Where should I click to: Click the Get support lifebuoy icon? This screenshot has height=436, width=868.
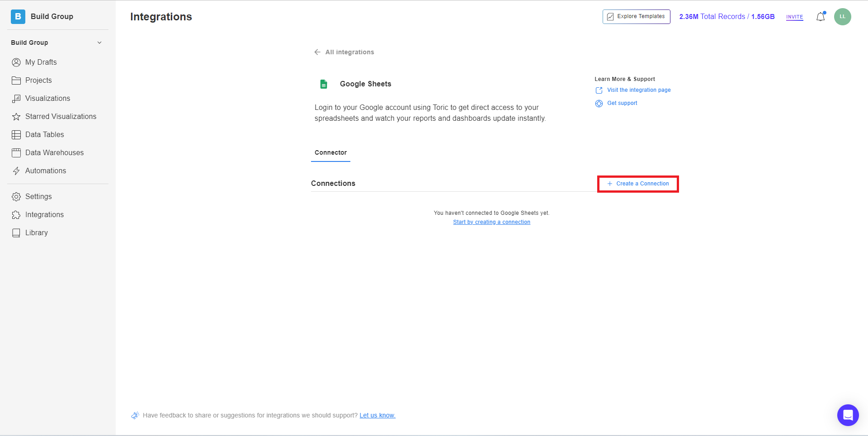click(599, 104)
